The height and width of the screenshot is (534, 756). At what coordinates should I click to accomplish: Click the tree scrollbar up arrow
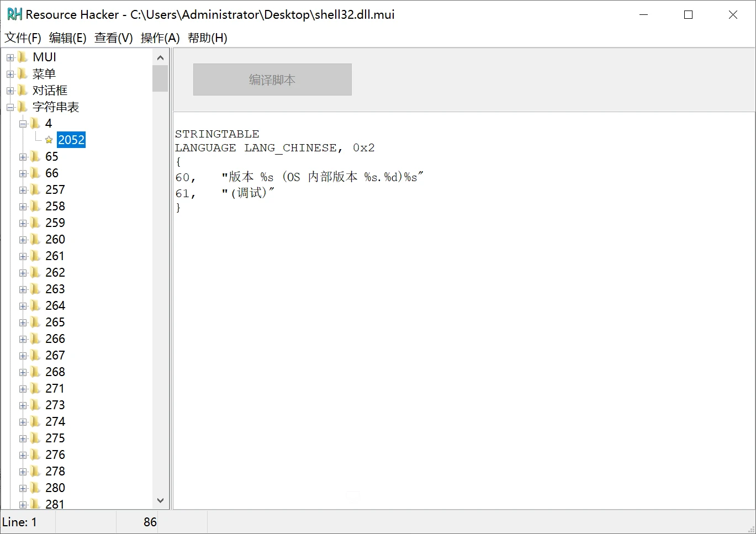[160, 57]
